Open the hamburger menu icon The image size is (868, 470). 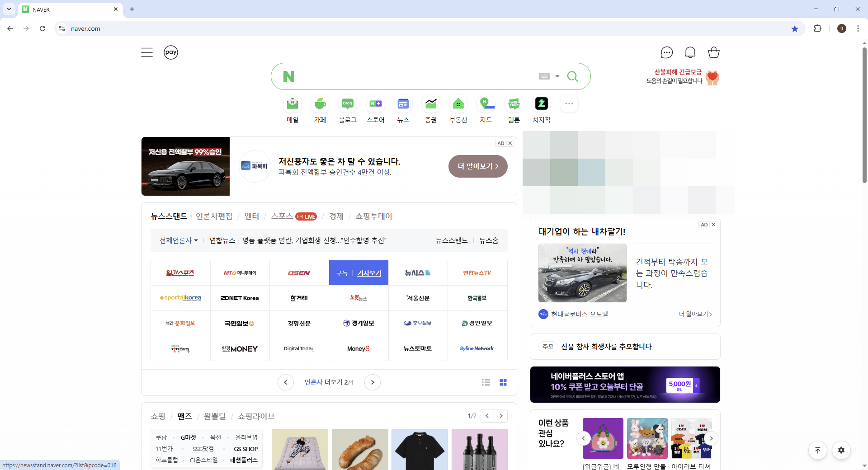point(147,52)
